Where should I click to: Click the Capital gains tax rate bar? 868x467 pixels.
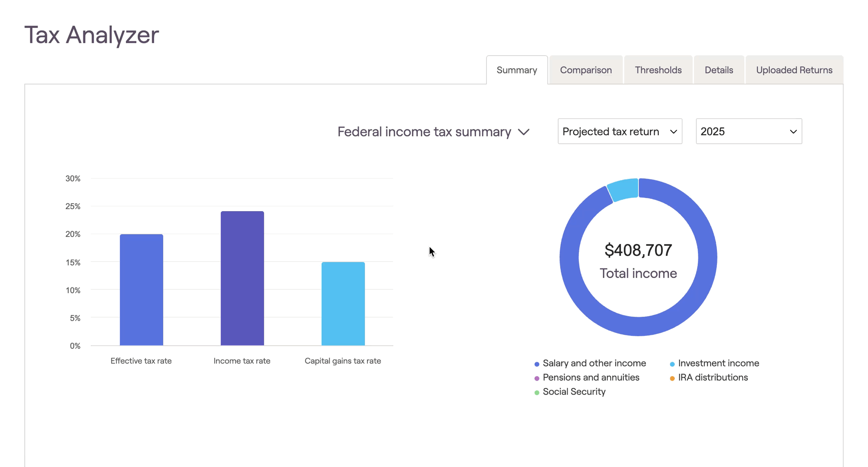(x=343, y=304)
